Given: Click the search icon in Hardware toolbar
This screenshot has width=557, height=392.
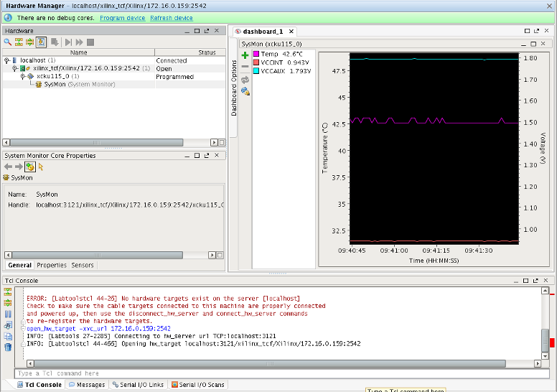Looking at the screenshot, I should (x=7, y=42).
